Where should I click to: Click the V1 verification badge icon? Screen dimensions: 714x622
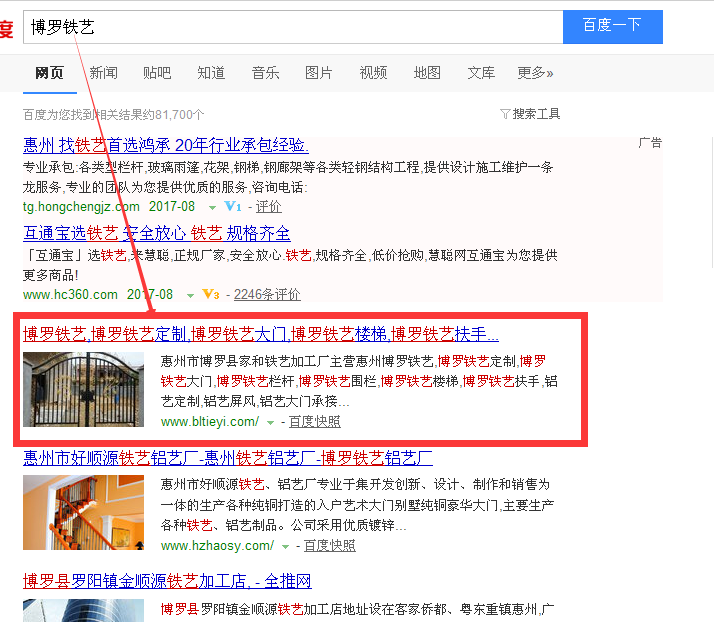pos(232,207)
